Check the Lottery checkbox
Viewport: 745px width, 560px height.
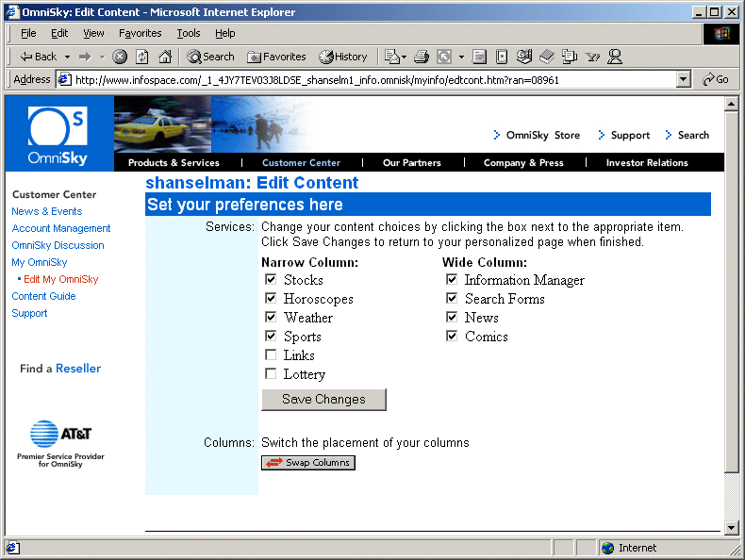[x=271, y=374]
